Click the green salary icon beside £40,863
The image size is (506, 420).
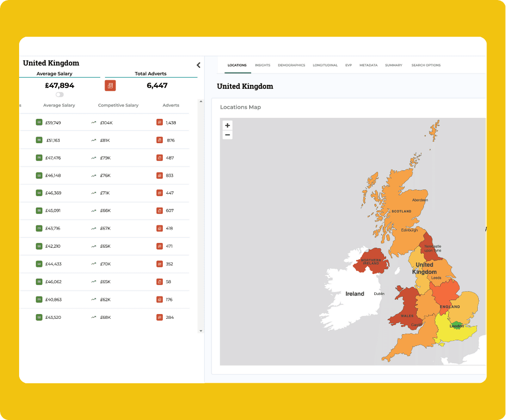[x=39, y=299]
